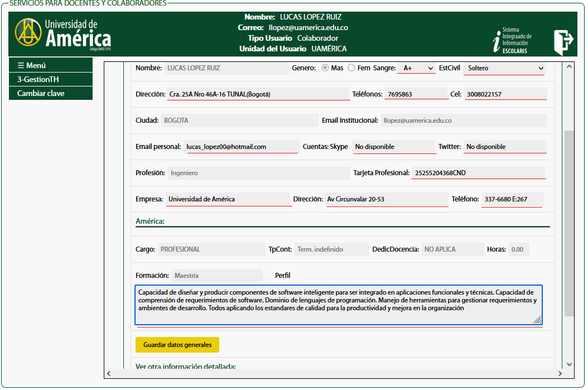
Task: Open the 3-GestionTH menu entry
Action: (51, 79)
